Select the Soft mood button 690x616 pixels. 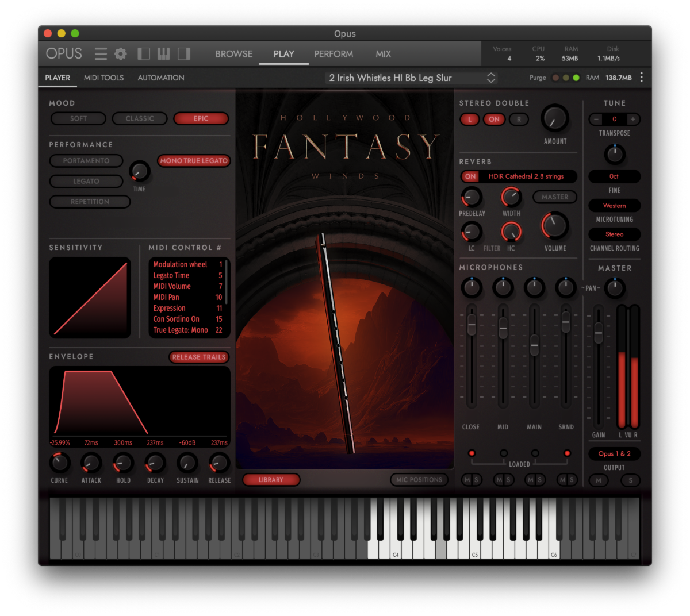pyautogui.click(x=79, y=118)
